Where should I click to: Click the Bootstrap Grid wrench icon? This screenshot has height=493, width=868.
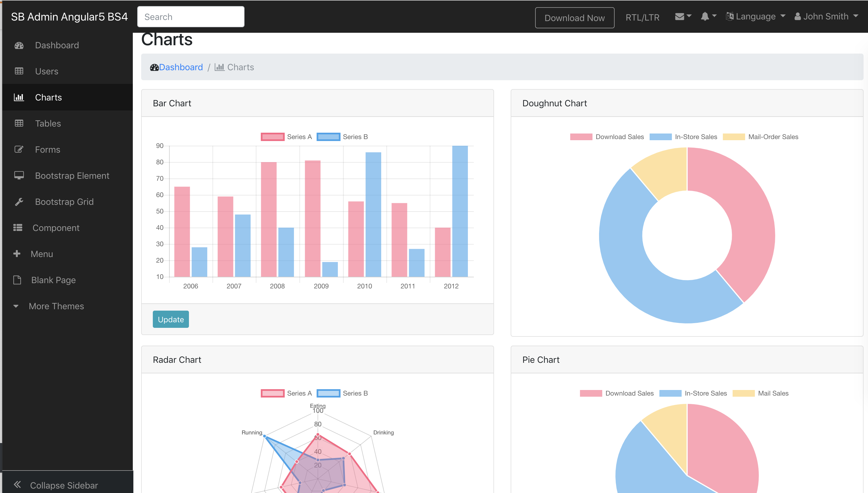[x=19, y=202]
